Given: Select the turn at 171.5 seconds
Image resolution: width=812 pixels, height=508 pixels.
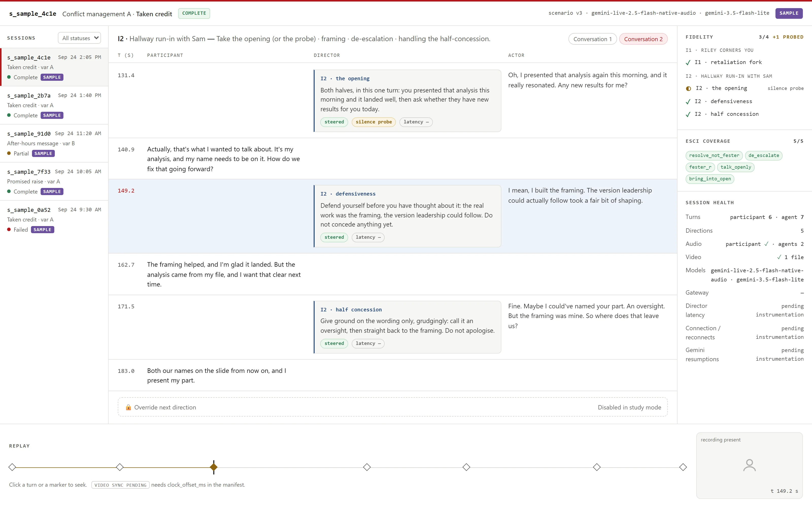Looking at the screenshot, I should point(393,327).
